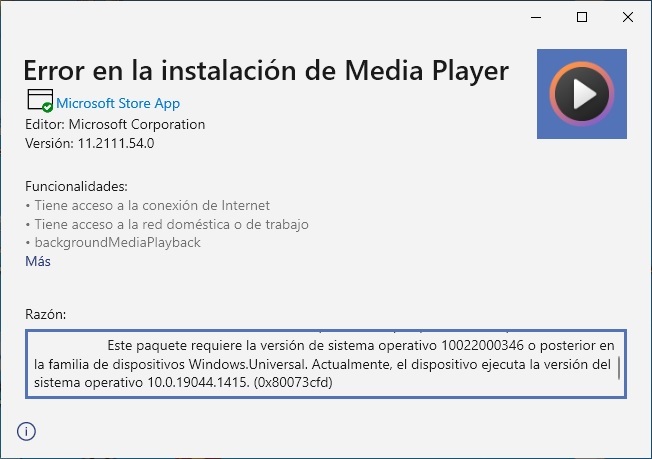Image resolution: width=652 pixels, height=459 pixels.
Task: Click inside the Razón error text box
Action: click(x=326, y=364)
